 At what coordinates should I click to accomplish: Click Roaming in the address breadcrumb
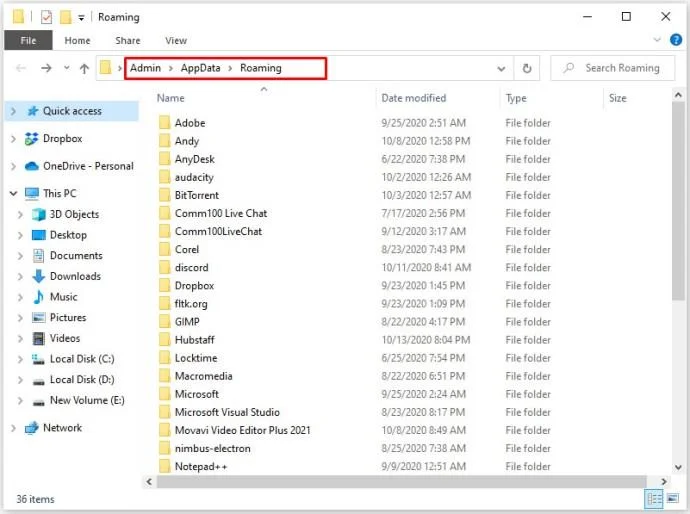coord(261,68)
